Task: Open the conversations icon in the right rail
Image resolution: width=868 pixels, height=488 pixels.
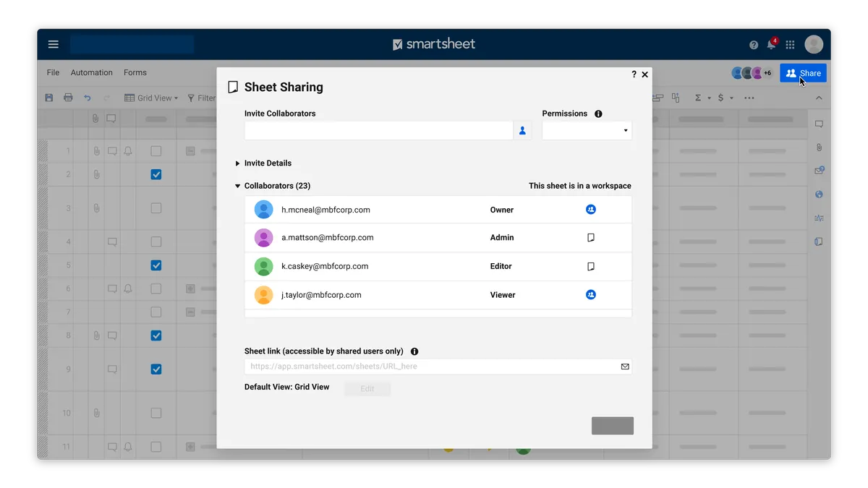Action: [819, 124]
